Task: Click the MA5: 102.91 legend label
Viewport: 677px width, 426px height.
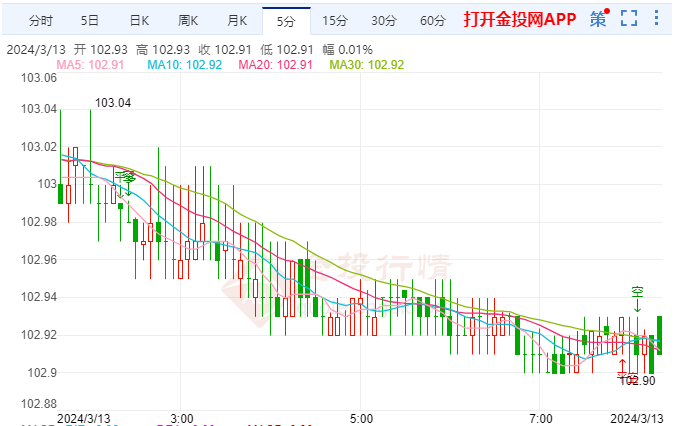Action: tap(90, 65)
